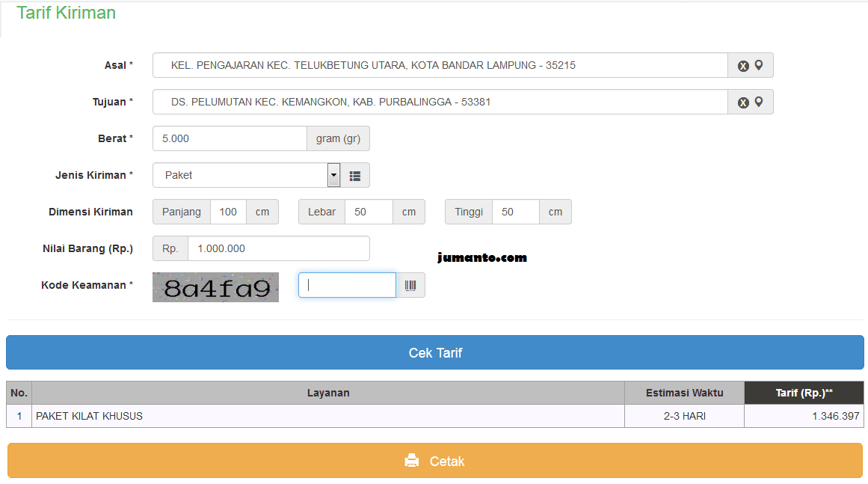Click the Dimensi Kiriman field label

tap(90, 212)
